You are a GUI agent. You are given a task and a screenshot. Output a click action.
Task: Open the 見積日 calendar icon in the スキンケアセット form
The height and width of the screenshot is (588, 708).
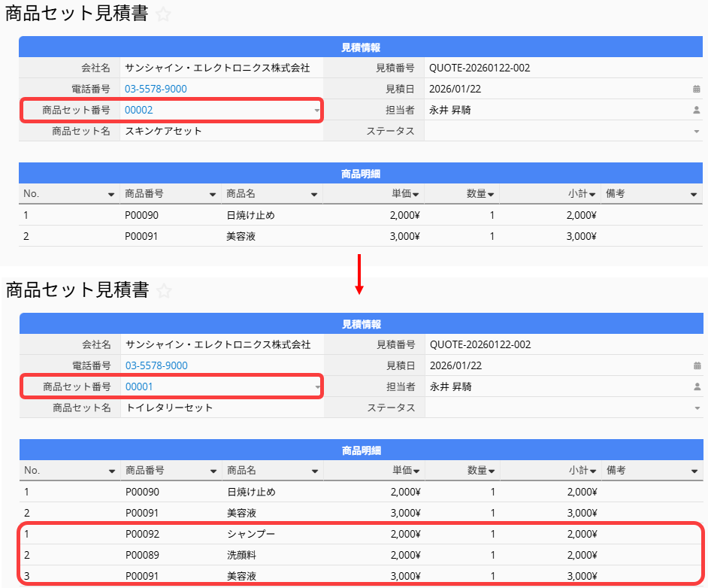coord(696,89)
